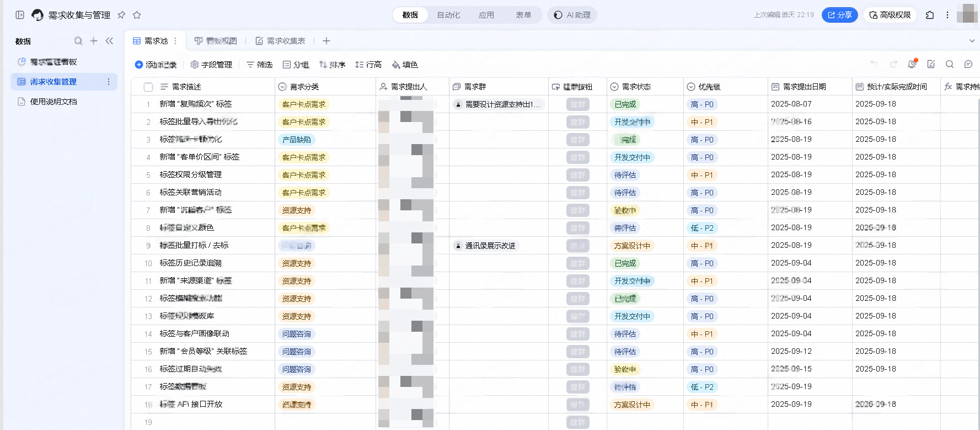
Task: Open the 行高 row height dropdown
Action: [x=368, y=65]
